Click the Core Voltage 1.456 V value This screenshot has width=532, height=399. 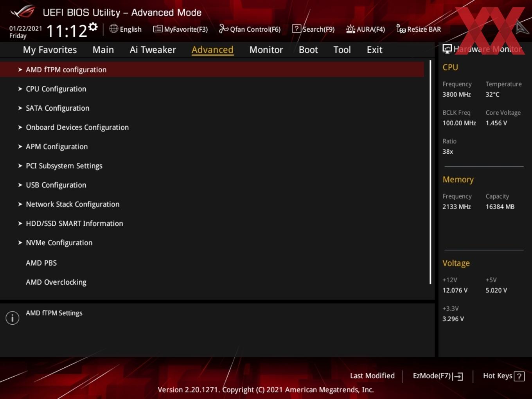point(496,123)
